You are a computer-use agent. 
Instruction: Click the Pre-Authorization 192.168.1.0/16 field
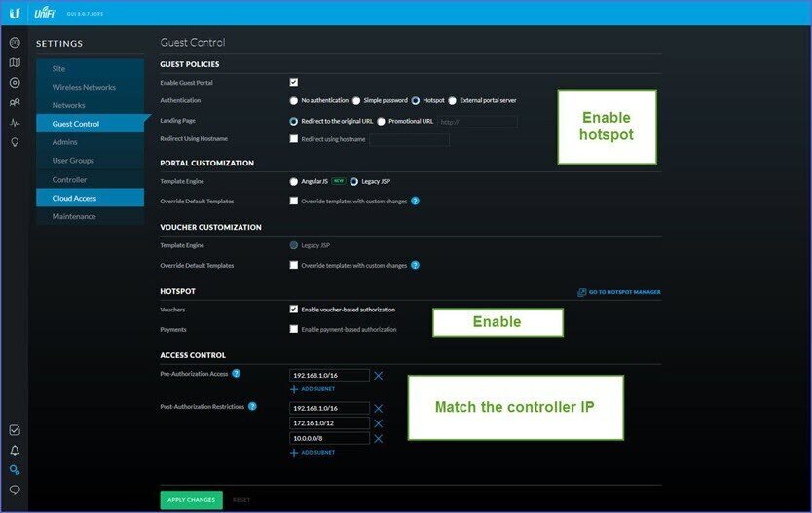pos(329,375)
